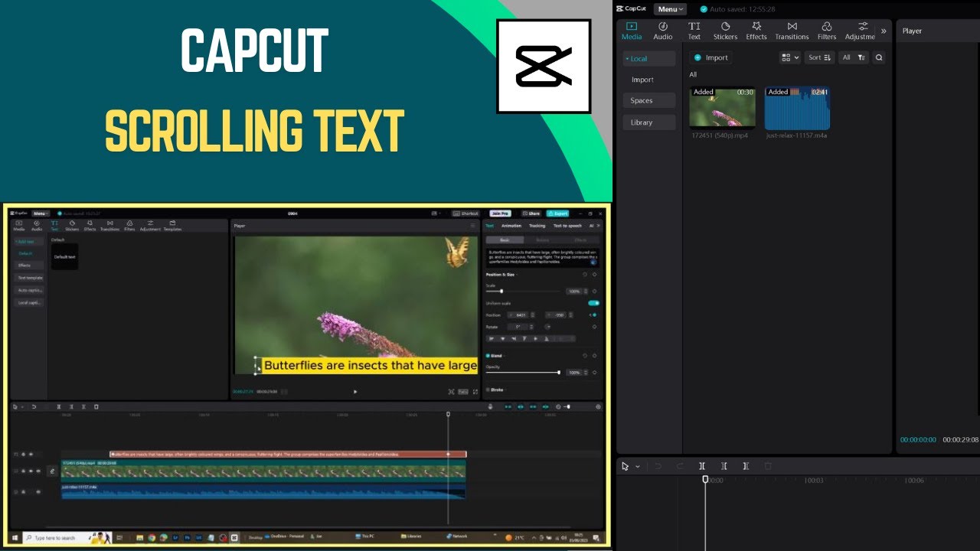This screenshot has height=551, width=980.
Task: Open the Adjustment panel
Action: (x=859, y=31)
